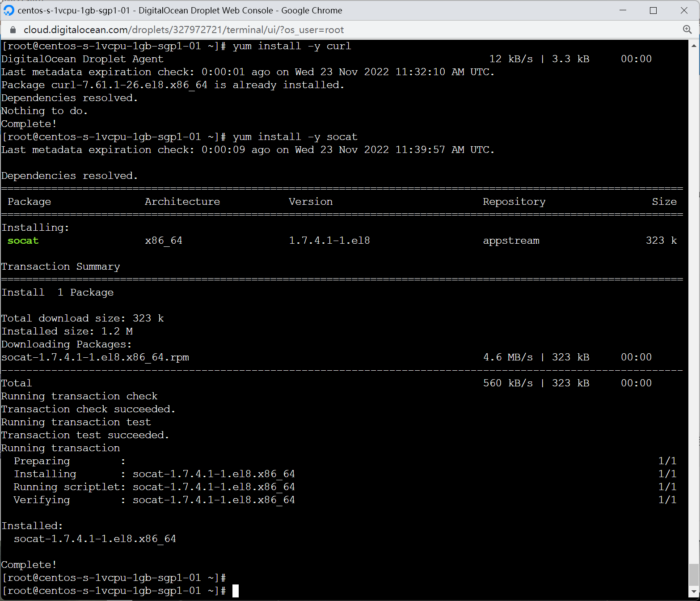Minimize the Droplet Web Console window
Screen dimensions: 700x601
click(x=623, y=10)
